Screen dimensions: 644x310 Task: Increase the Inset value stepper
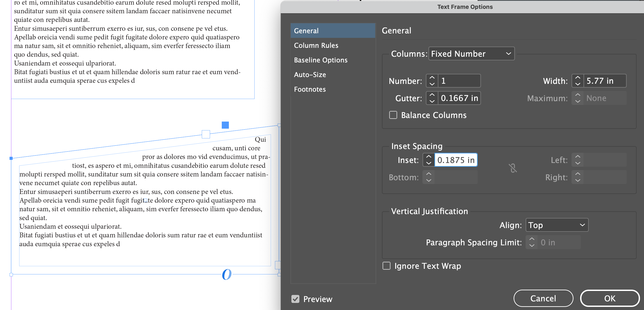pyautogui.click(x=428, y=157)
